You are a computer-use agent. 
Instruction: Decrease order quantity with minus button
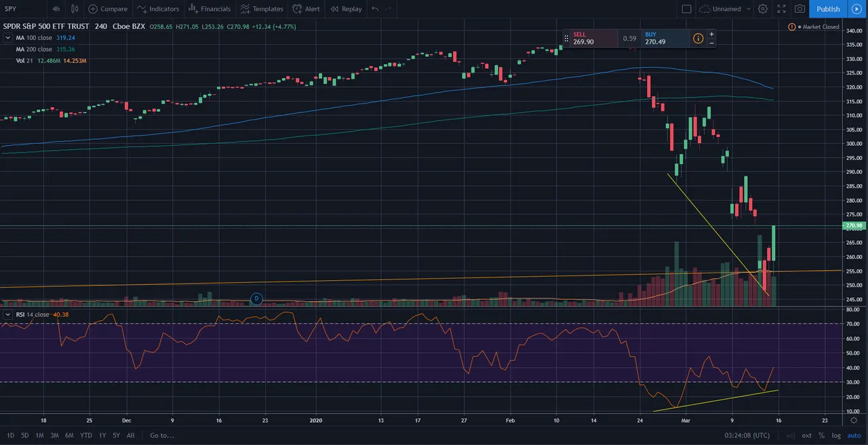tap(711, 43)
